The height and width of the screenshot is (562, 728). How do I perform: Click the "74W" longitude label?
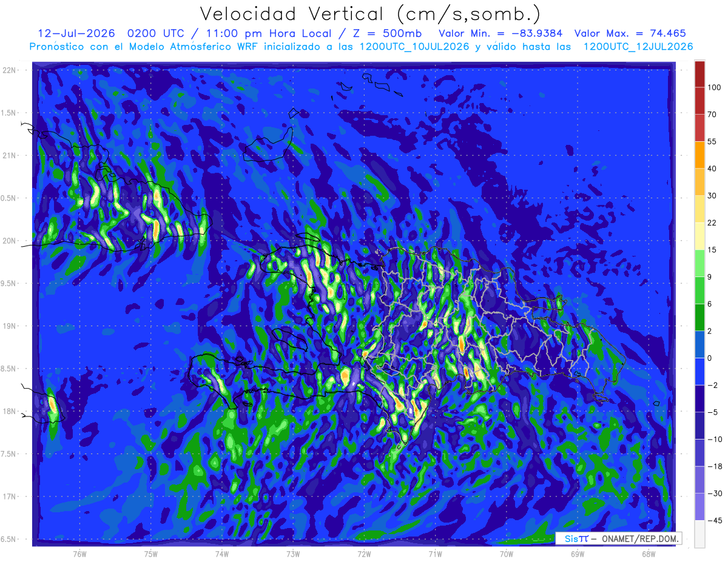[221, 554]
